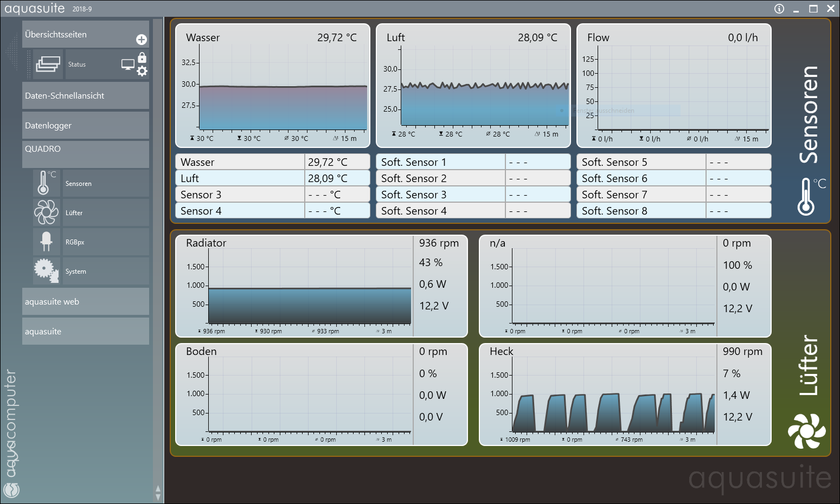Click the monitor icon on the Status page
The image size is (840, 504).
pos(128,64)
